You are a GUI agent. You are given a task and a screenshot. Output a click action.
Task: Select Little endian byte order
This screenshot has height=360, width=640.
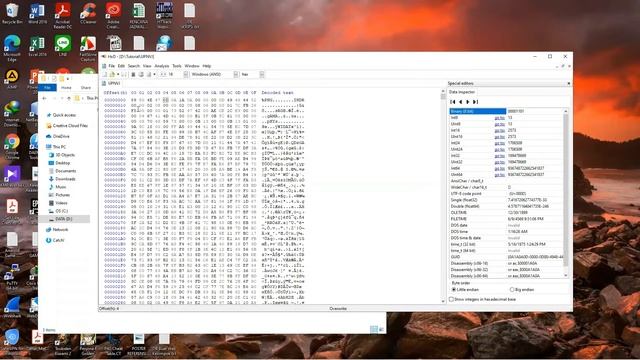pyautogui.click(x=464, y=289)
